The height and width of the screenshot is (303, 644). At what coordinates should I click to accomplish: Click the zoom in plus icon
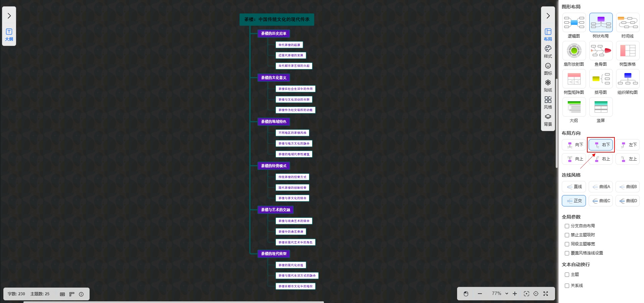(515, 294)
